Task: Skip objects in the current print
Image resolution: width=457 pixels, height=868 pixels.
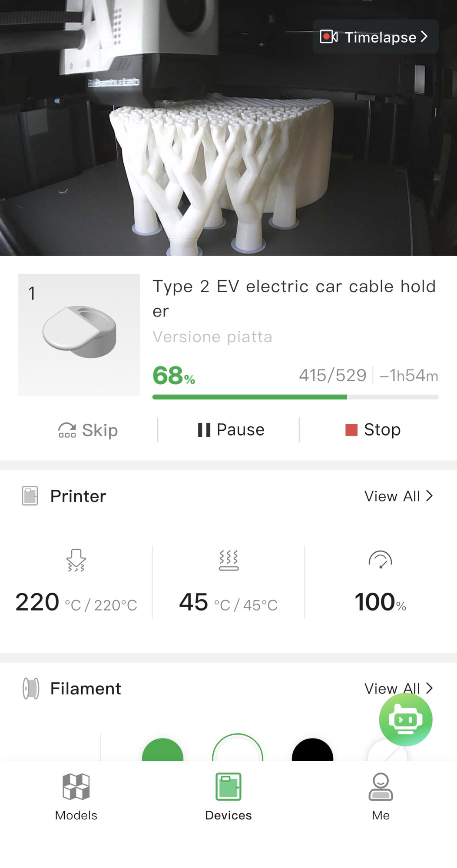Action: coord(88,430)
